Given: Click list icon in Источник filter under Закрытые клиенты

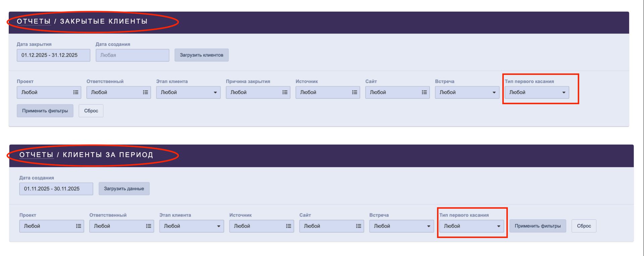Looking at the screenshot, I should point(355,92).
